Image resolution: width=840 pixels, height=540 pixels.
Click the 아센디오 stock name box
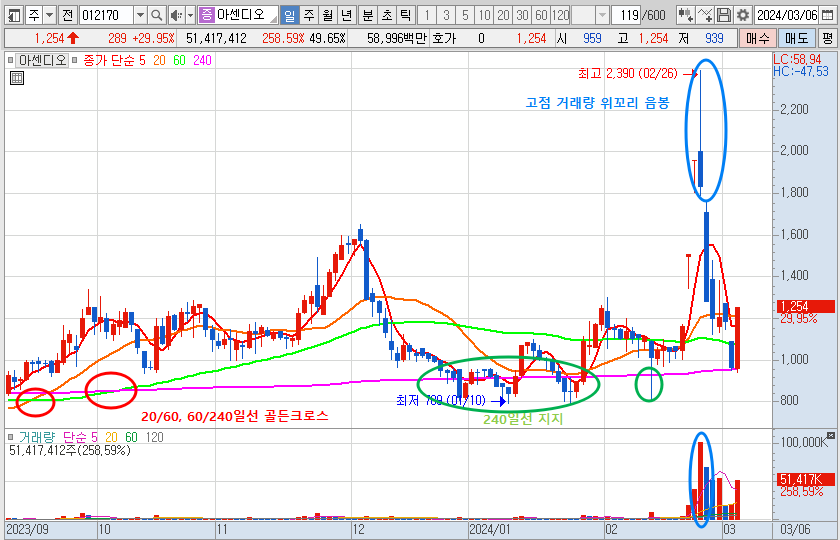pos(246,15)
